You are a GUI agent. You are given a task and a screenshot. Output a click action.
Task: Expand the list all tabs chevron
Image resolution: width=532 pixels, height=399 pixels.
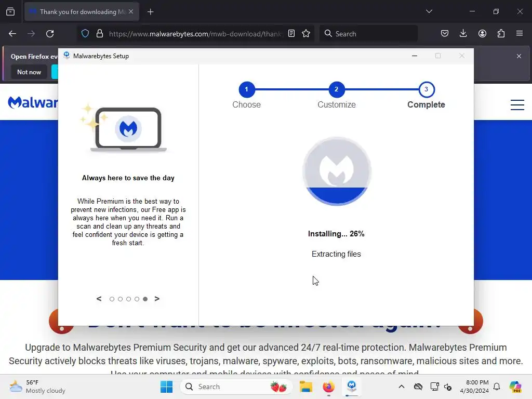pos(429,11)
